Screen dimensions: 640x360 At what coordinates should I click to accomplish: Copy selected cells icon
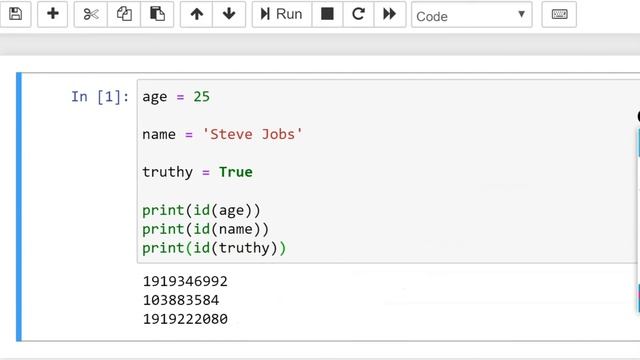[124, 14]
